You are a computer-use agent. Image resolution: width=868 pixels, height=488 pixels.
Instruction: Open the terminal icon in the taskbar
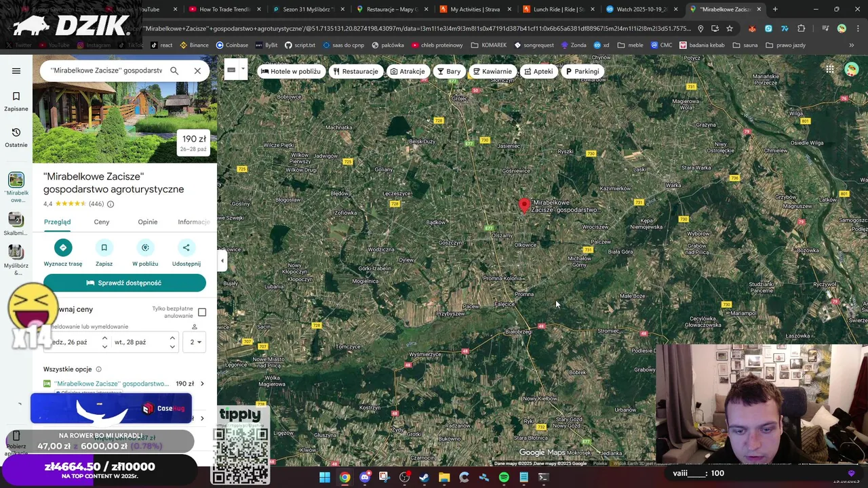click(x=543, y=477)
